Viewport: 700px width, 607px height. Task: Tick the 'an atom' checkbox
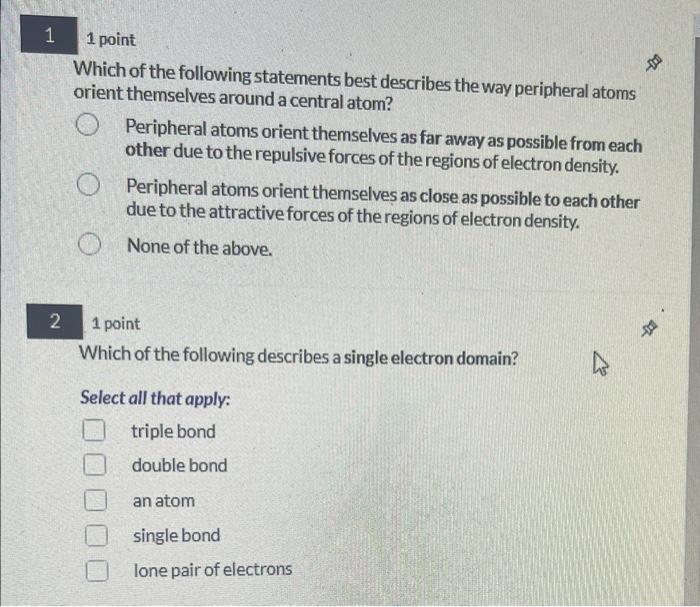tap(96, 500)
